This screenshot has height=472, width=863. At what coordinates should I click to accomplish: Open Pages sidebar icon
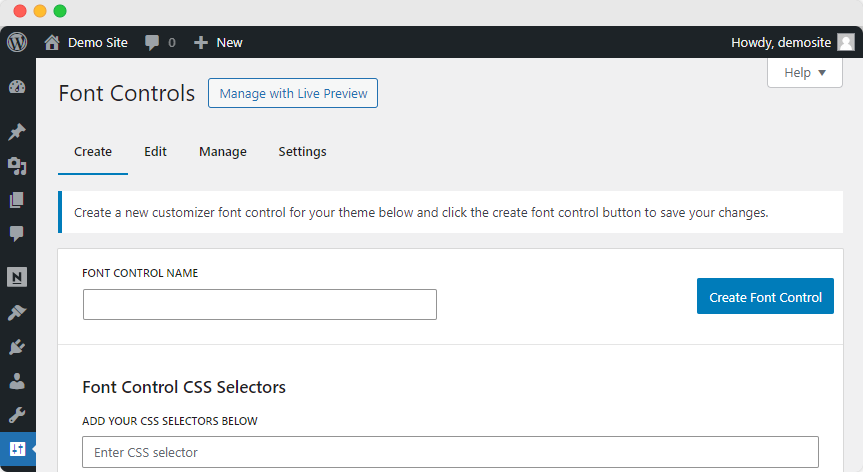17,200
